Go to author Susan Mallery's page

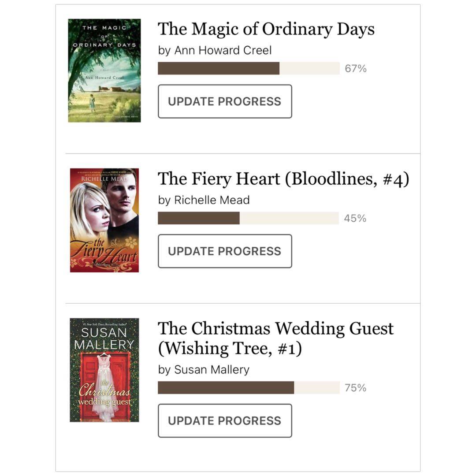coord(212,370)
